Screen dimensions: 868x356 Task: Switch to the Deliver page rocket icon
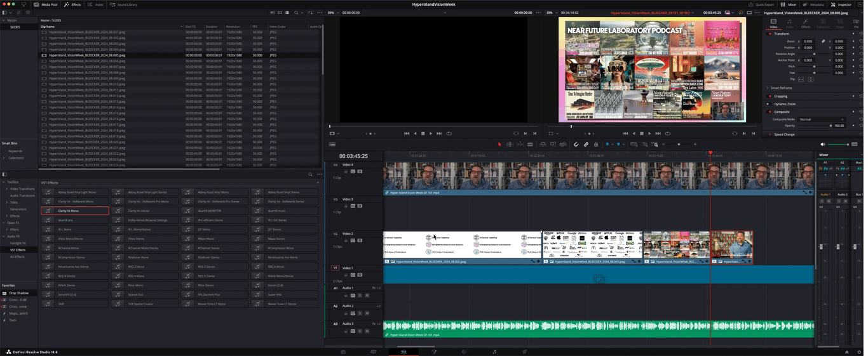coord(525,352)
